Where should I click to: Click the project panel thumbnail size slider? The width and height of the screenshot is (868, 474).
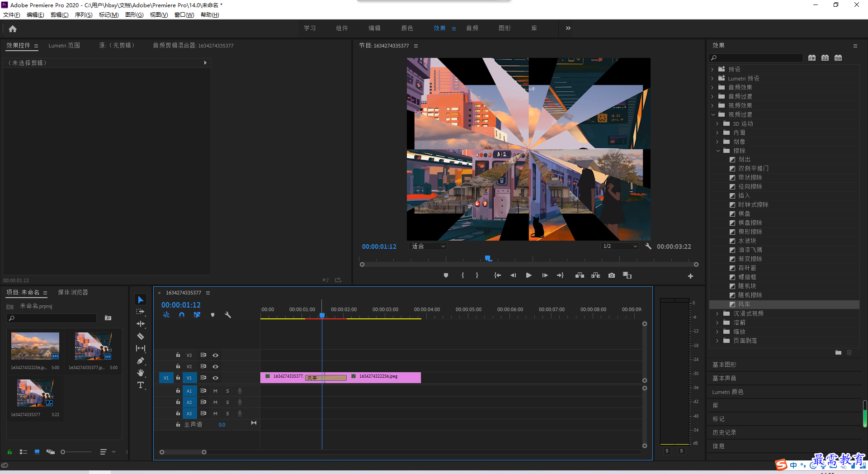(x=63, y=452)
